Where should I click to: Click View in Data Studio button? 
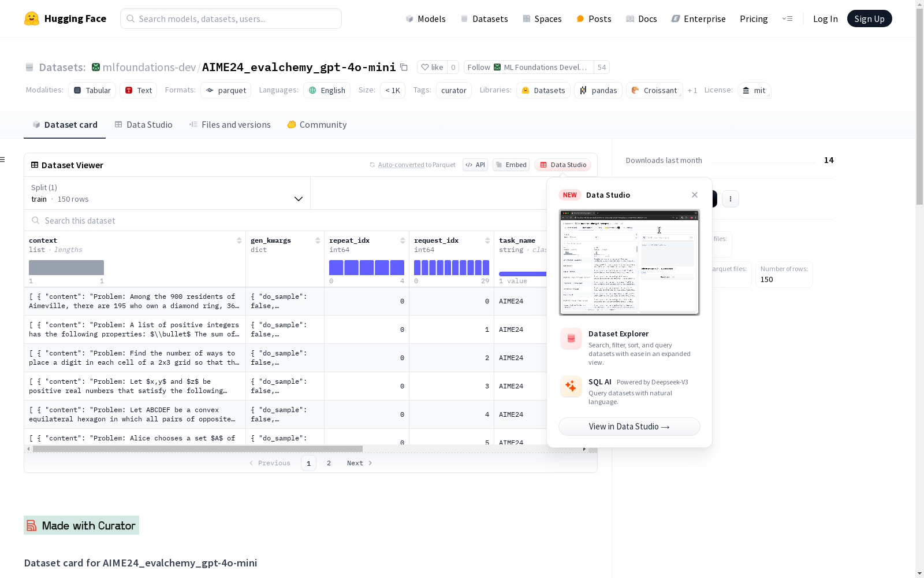(x=629, y=427)
